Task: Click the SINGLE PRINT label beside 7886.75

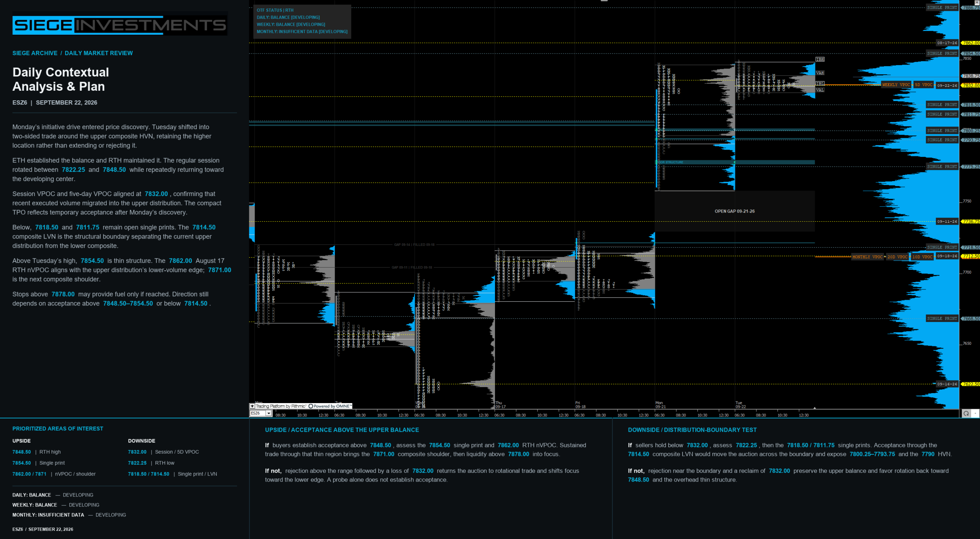Action: 942,8
